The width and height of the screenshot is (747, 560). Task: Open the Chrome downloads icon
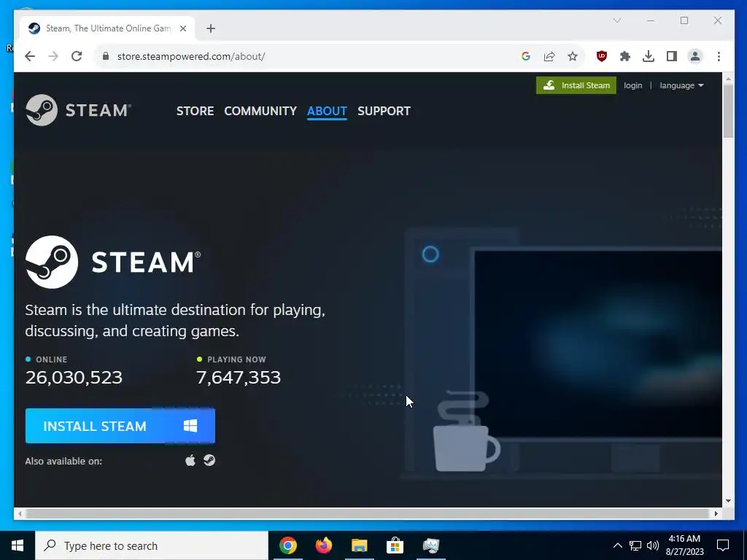[x=649, y=56]
